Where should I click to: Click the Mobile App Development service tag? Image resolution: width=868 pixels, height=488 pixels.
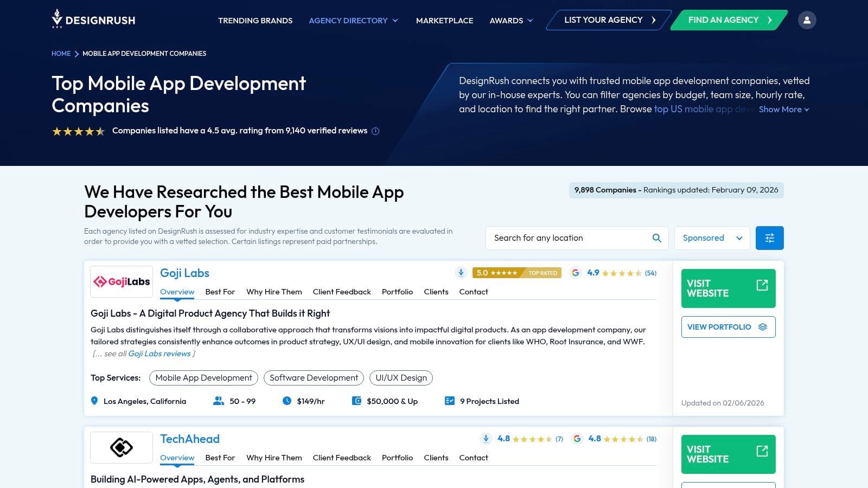203,378
